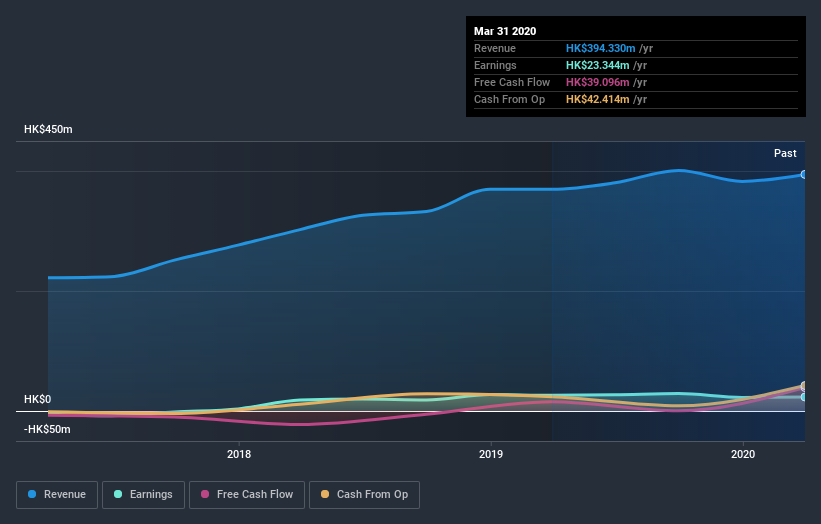The width and height of the screenshot is (821, 524).
Task: Click the Past label in chart corner
Action: [x=785, y=153]
